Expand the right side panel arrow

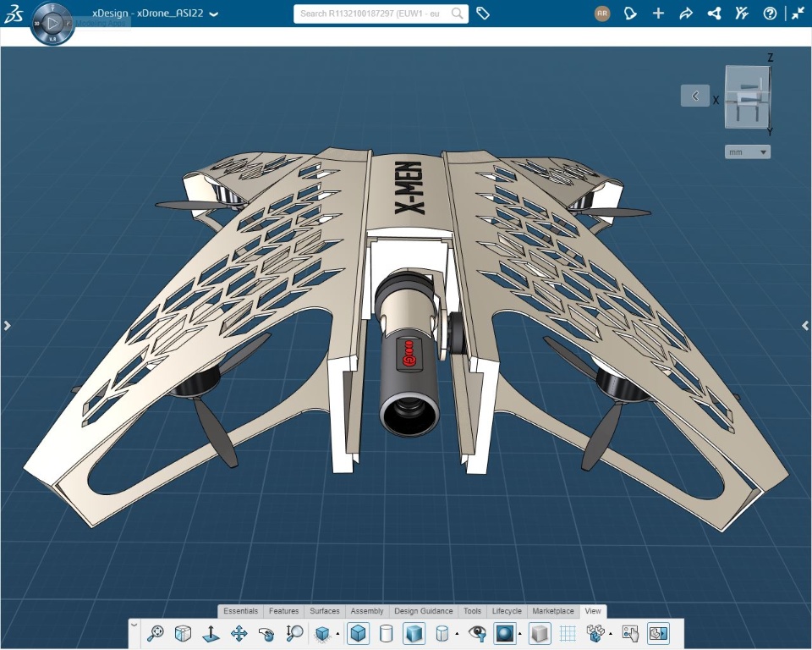coord(805,326)
